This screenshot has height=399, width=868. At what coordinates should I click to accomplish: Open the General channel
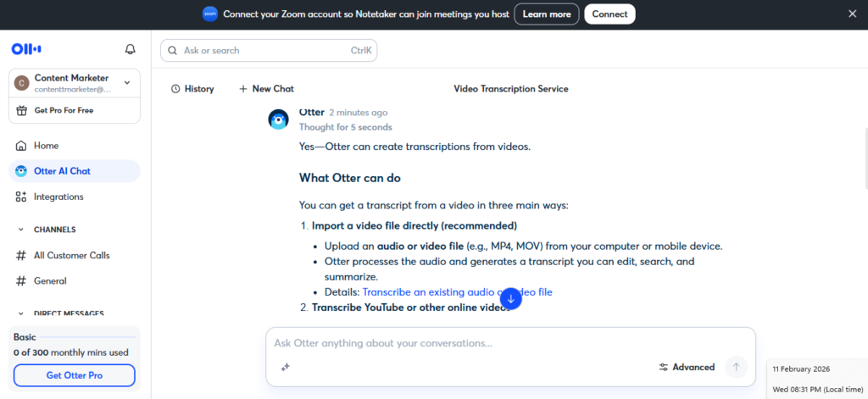click(75, 281)
